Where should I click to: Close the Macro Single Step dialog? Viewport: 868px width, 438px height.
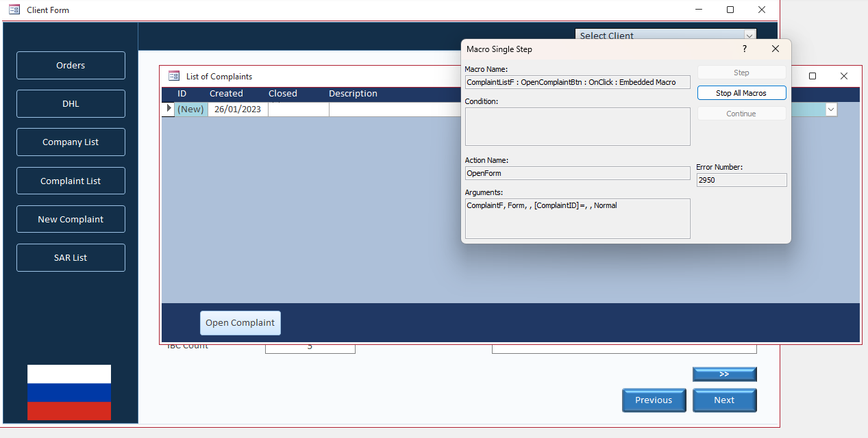click(x=776, y=49)
